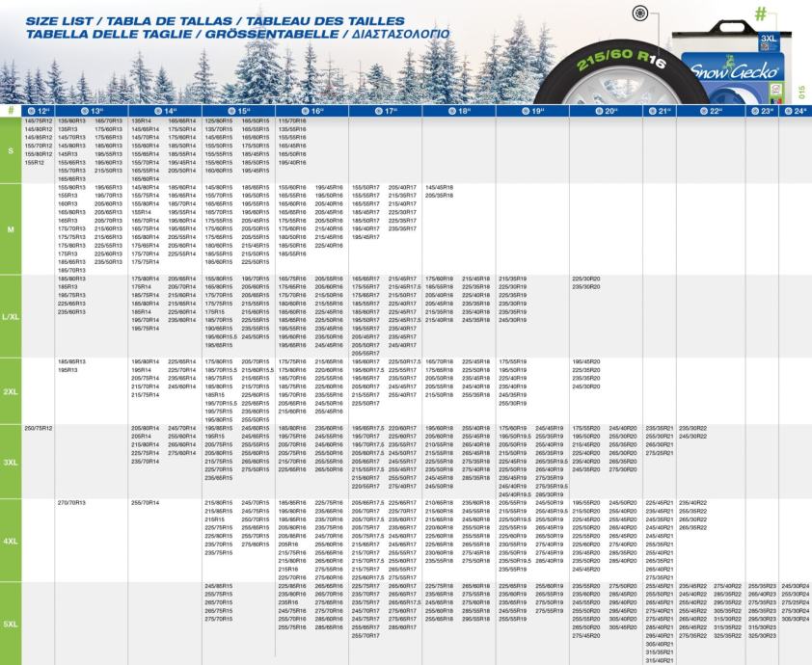This screenshot has height=665, width=812.
Task: Click tire size 270/70R13 in 4XL row
Action: pos(71,502)
